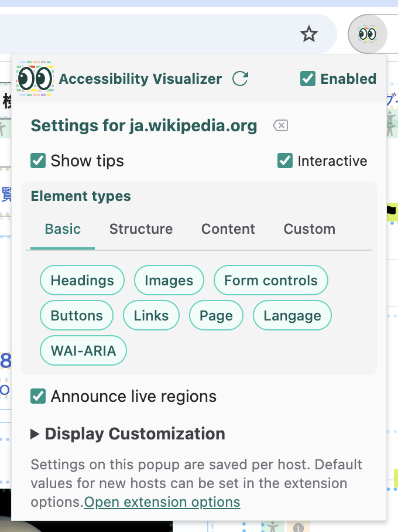Click the Accessibility Visualizer eyes logo
Viewport: 398px width, 532px height.
coord(35,78)
